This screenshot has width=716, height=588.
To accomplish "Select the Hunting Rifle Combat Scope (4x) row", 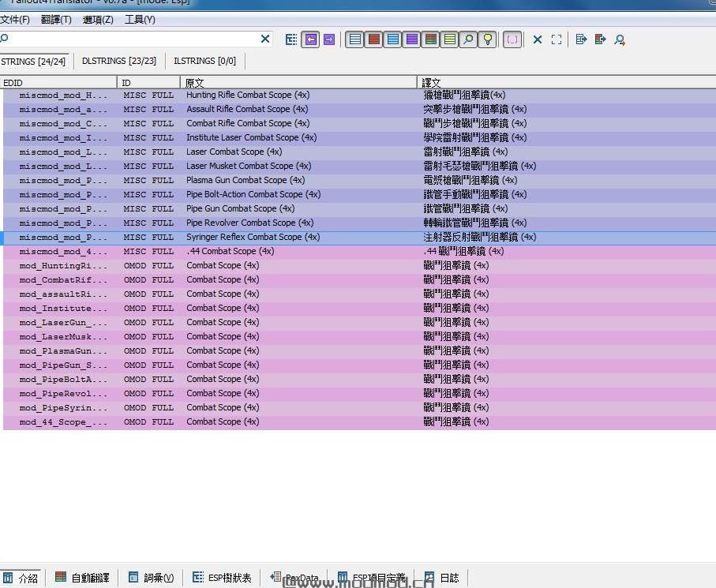I will 359,95.
